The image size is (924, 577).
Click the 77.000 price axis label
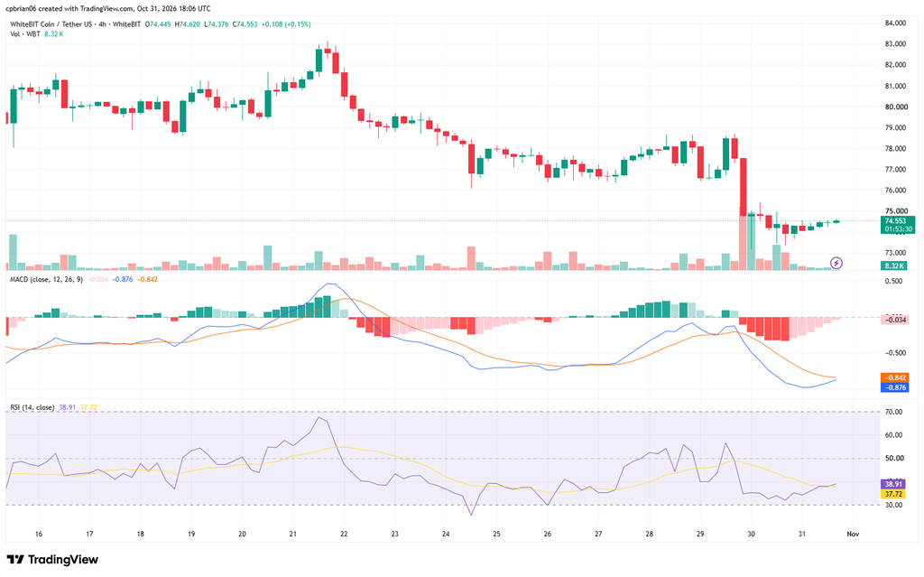point(895,170)
